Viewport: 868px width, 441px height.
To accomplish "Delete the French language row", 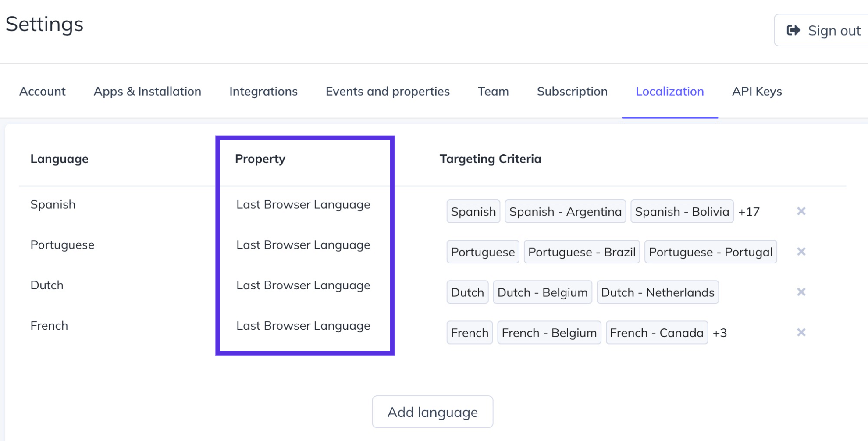I will pos(801,332).
